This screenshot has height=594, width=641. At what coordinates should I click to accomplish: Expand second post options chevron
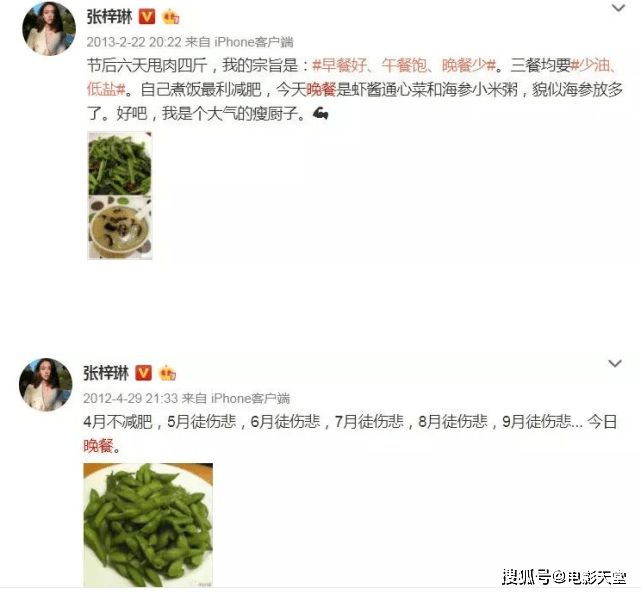615,363
